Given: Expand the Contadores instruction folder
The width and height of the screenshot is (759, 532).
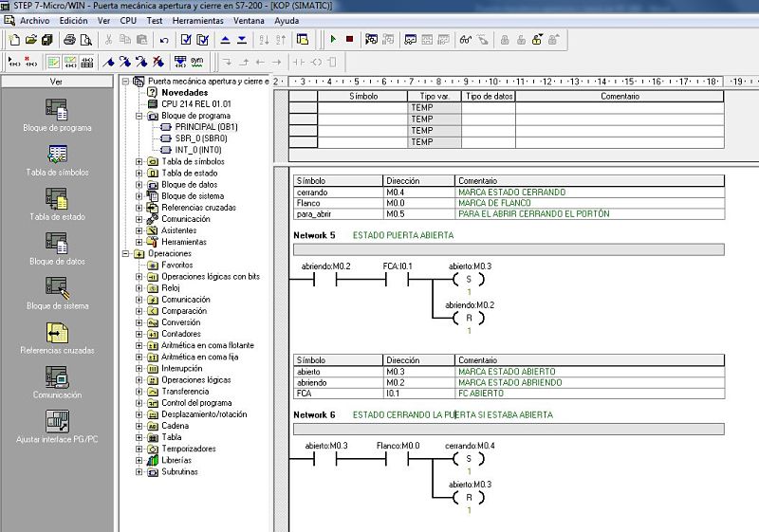Looking at the screenshot, I should tap(139, 334).
